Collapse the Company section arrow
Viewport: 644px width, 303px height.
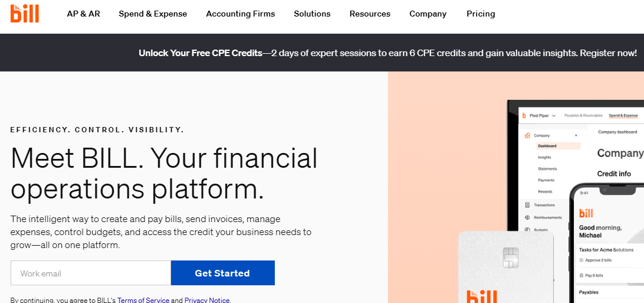(576, 136)
